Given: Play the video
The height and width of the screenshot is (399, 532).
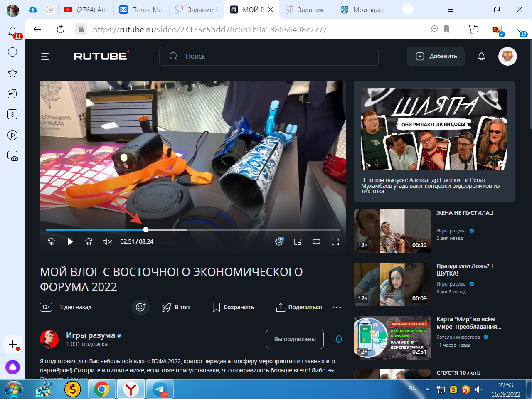Looking at the screenshot, I should 70,241.
